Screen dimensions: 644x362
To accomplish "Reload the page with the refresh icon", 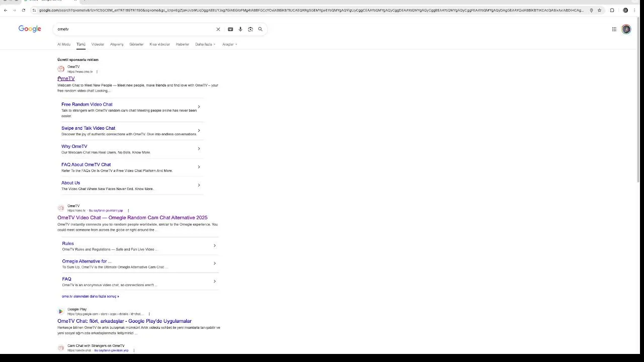I will coord(23,10).
